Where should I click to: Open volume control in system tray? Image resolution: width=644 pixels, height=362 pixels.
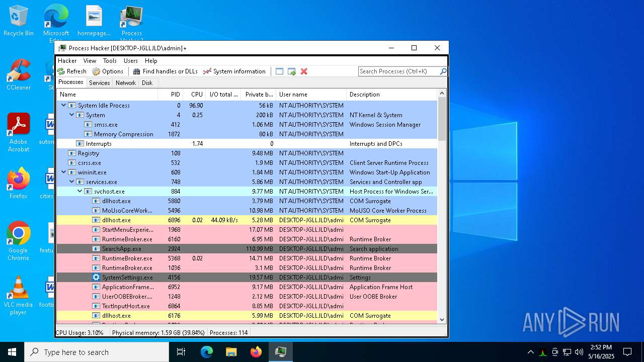click(579, 352)
